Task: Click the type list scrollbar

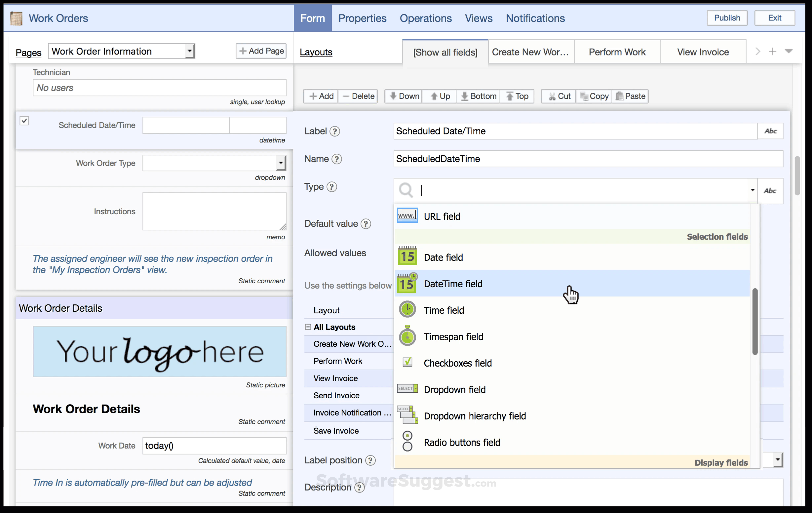Action: pos(755,321)
